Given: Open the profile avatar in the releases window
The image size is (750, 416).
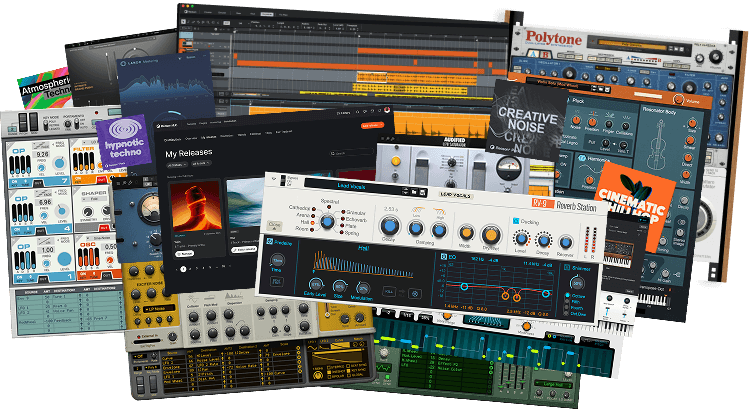Looking at the screenshot, I should tap(387, 111).
